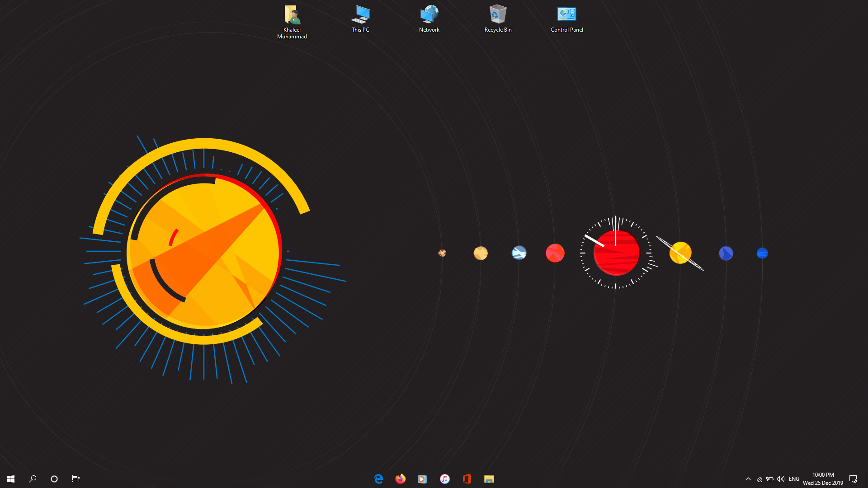This screenshot has height=488, width=868.
Task: Click the ringed yellow Saturn planet
Action: (x=680, y=253)
